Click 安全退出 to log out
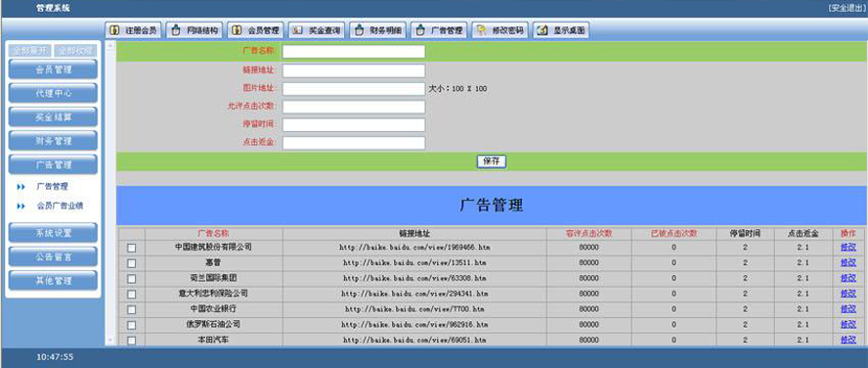 [846, 8]
